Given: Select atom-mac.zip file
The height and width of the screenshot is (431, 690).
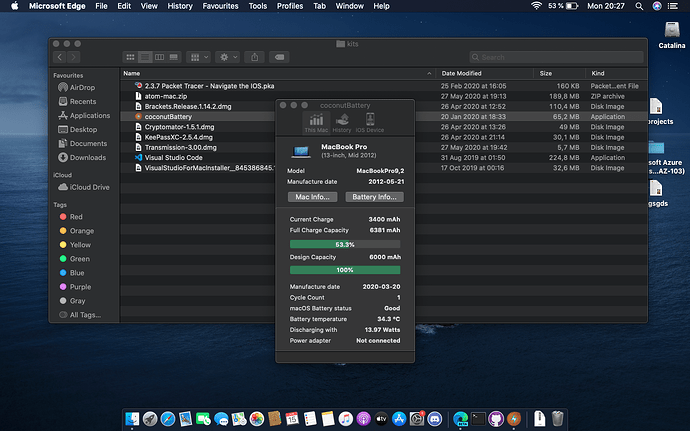Looking at the screenshot, I should [x=384, y=96].
